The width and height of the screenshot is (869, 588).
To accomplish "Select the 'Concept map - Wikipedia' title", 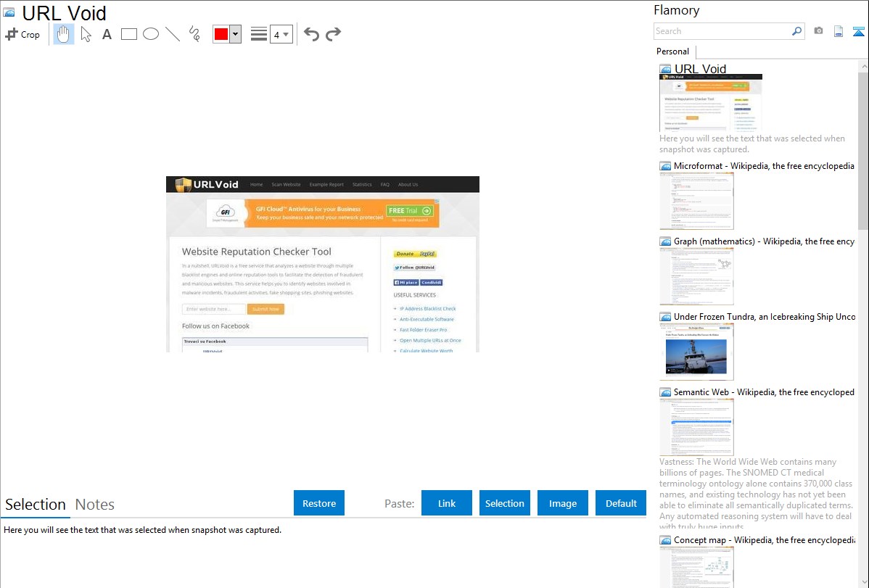I will pos(765,540).
